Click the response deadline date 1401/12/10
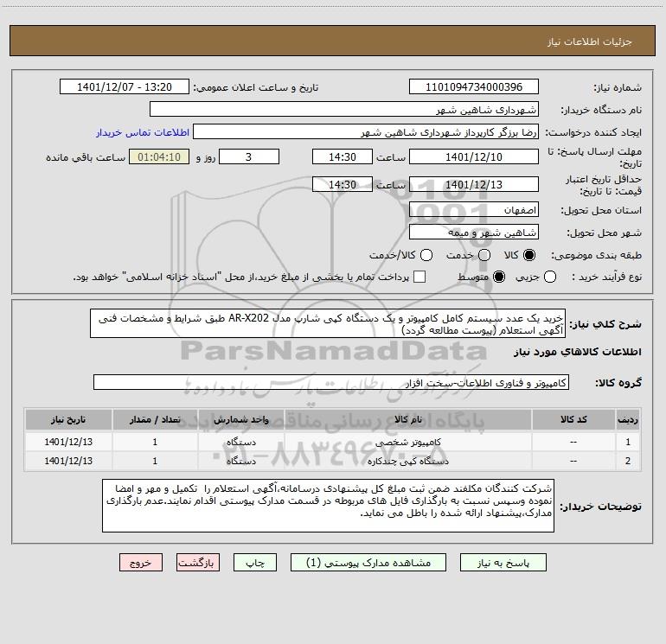This screenshot has width=666, height=644. tap(474, 156)
